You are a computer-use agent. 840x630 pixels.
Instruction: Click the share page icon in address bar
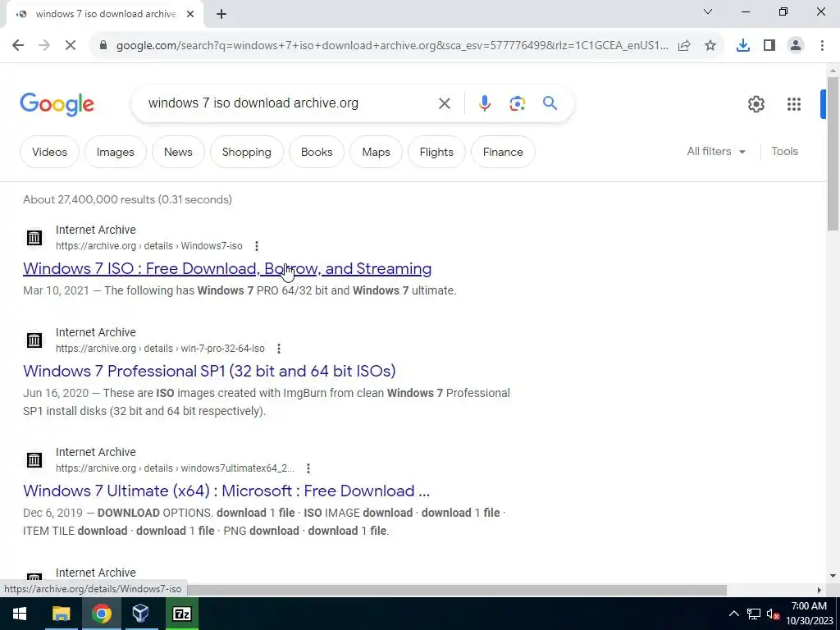coord(684,46)
